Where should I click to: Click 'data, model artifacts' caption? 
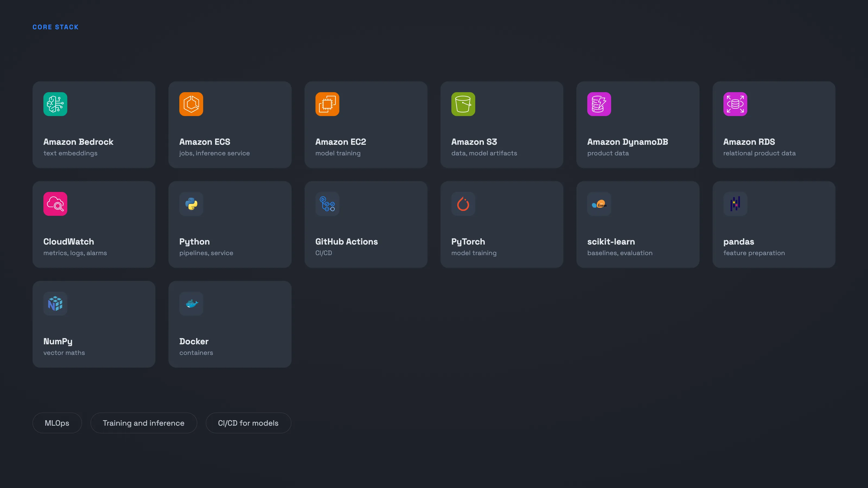point(484,153)
